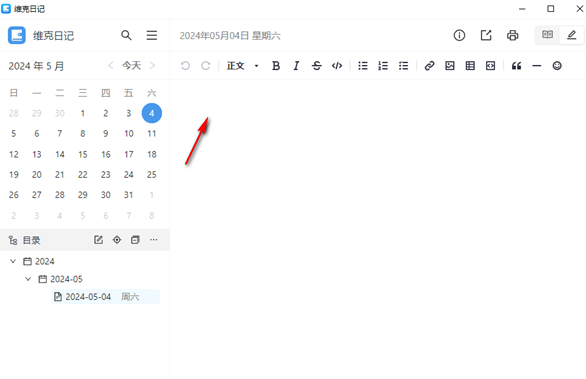Select April 30 in the calendar
Screen dimensions: 586x379
pyautogui.click(x=60, y=113)
